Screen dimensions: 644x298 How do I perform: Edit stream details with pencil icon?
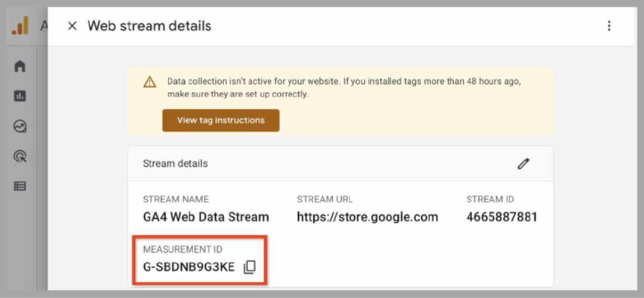[524, 164]
